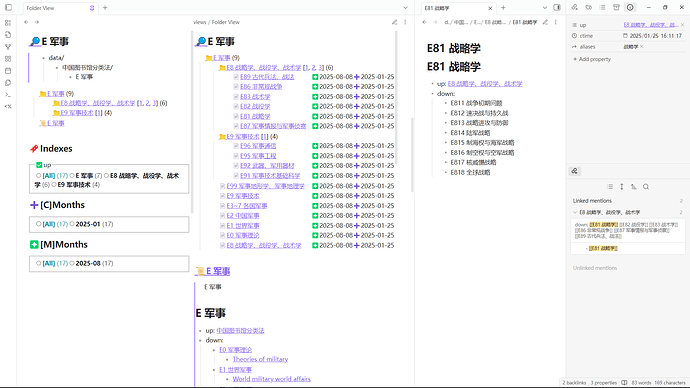Click the E815 制海权与海军战略 list item

(x=482, y=143)
